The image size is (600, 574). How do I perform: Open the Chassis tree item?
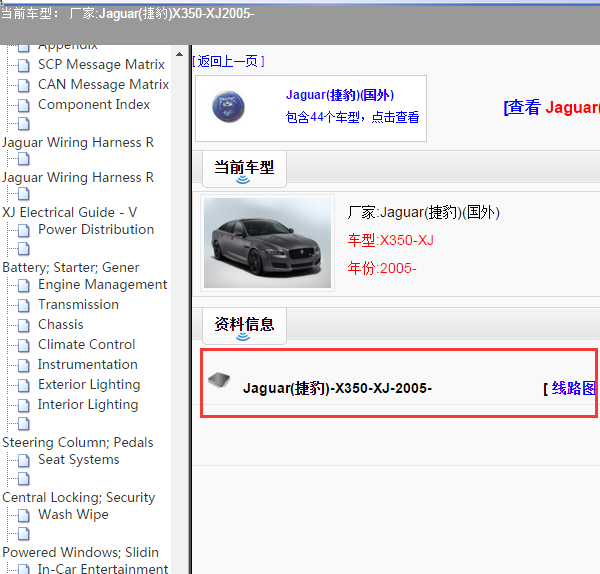60,325
